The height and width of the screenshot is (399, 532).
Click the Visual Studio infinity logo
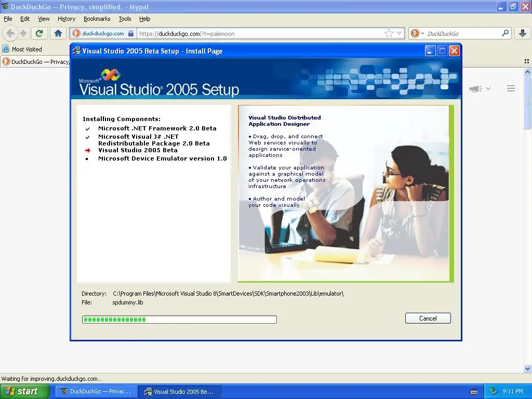[110, 75]
